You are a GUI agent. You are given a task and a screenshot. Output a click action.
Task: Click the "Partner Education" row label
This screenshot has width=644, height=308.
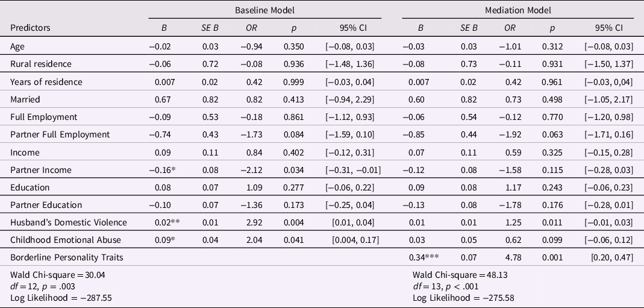pyautogui.click(x=46, y=204)
